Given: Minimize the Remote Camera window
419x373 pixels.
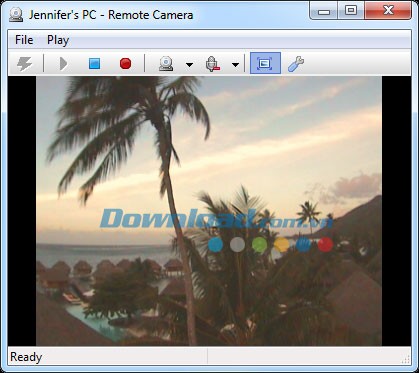Looking at the screenshot, I should (x=324, y=11).
